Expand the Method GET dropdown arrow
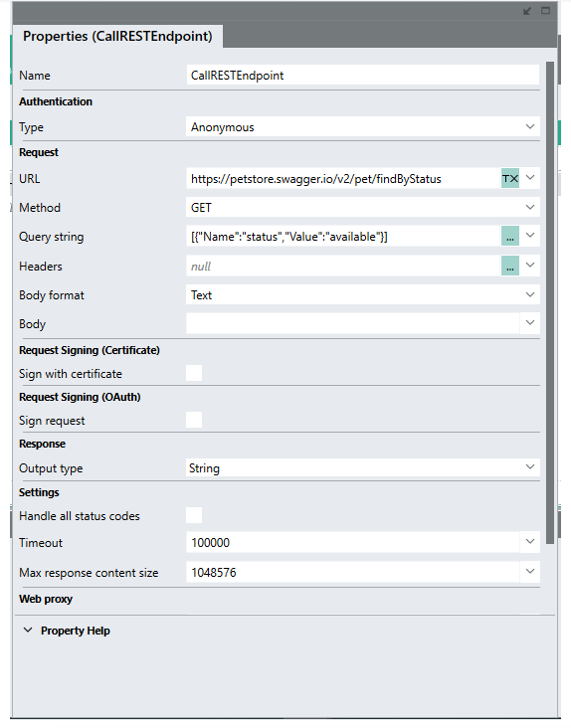571x728 pixels. click(x=529, y=207)
